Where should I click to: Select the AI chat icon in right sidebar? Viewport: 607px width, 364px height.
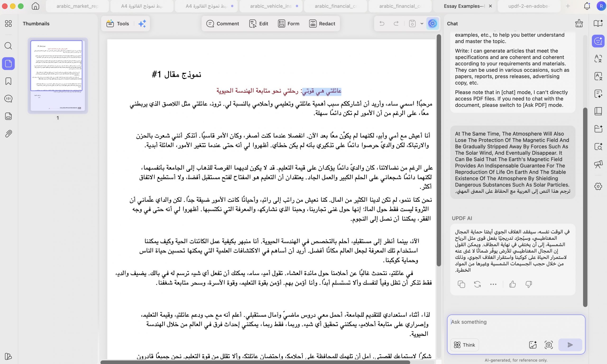pyautogui.click(x=598, y=41)
